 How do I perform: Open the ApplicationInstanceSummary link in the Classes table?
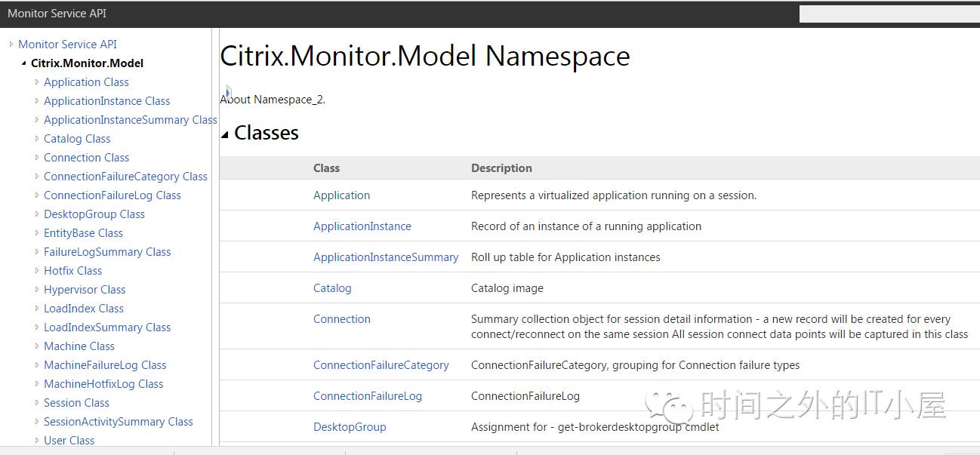tap(386, 257)
